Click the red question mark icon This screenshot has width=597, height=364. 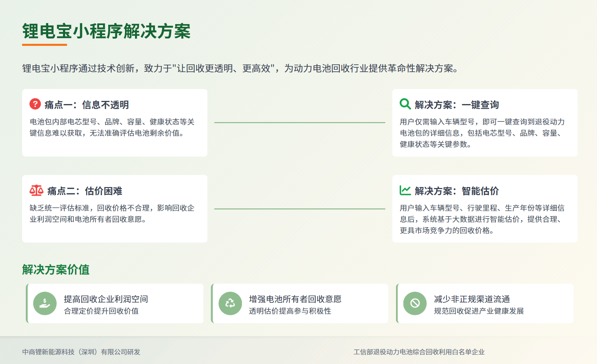coord(35,104)
